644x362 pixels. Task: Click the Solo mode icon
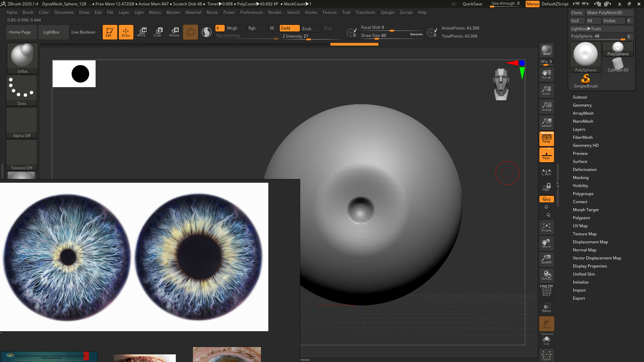pyautogui.click(x=547, y=340)
